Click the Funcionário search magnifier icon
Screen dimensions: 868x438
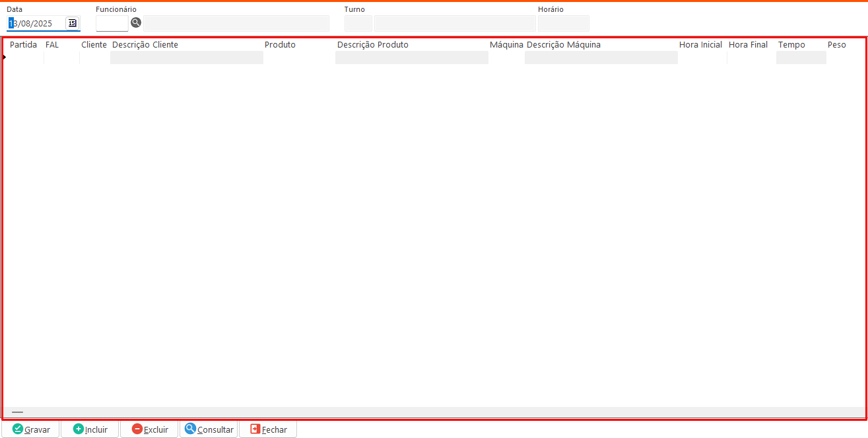tap(136, 22)
